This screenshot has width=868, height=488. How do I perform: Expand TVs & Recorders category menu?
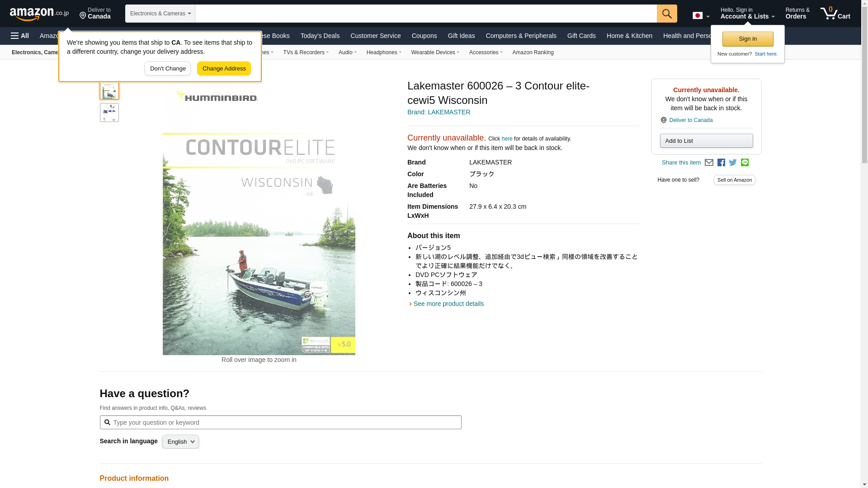coord(306,52)
